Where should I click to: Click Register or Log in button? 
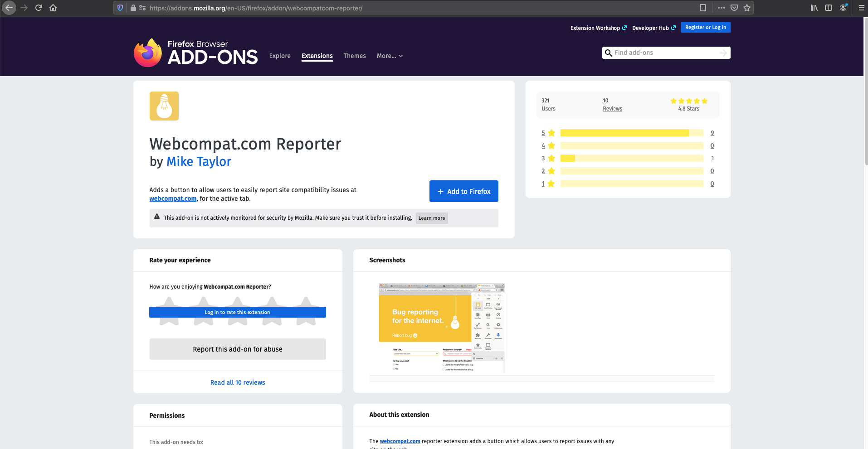(x=706, y=27)
